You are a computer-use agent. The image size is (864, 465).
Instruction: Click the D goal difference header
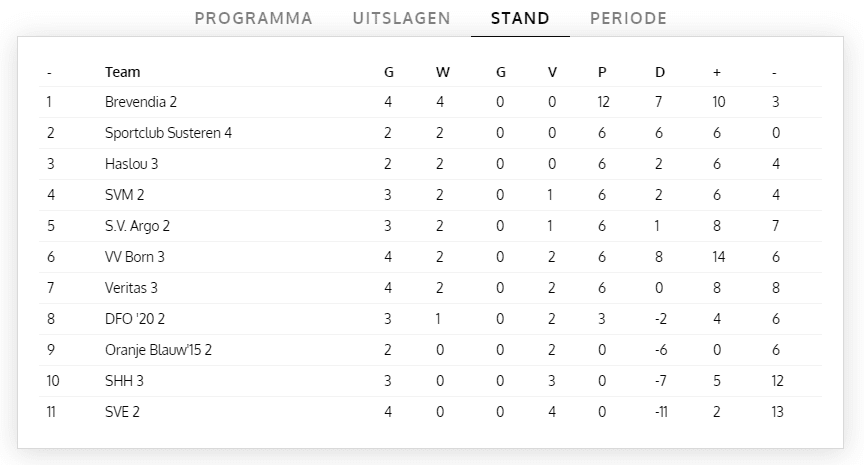click(659, 72)
